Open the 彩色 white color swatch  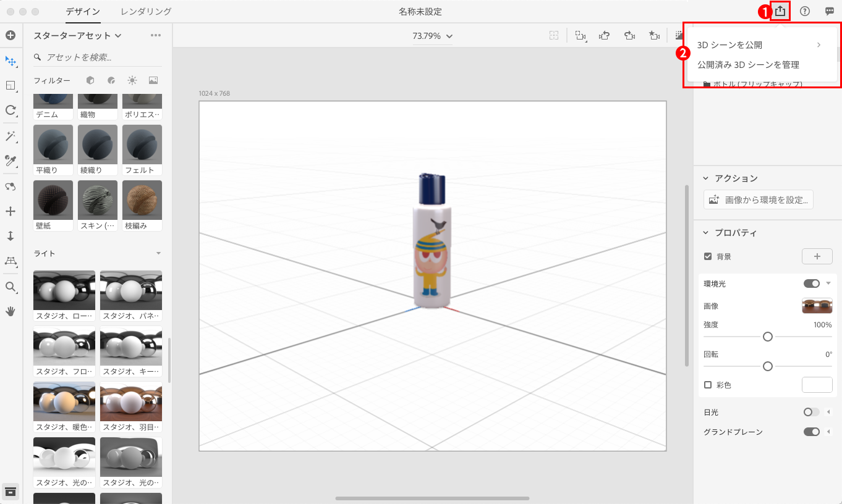coord(817,385)
